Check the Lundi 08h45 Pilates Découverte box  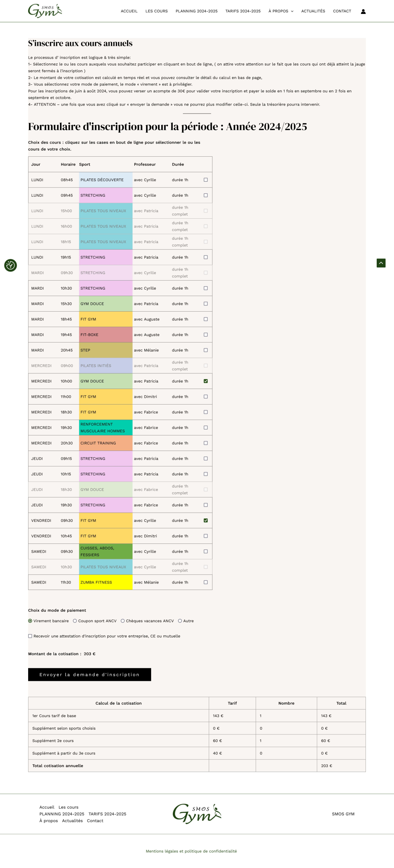point(206,180)
